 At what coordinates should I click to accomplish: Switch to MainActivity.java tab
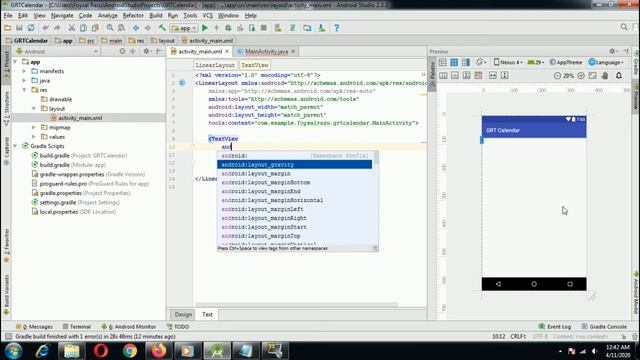[x=267, y=51]
